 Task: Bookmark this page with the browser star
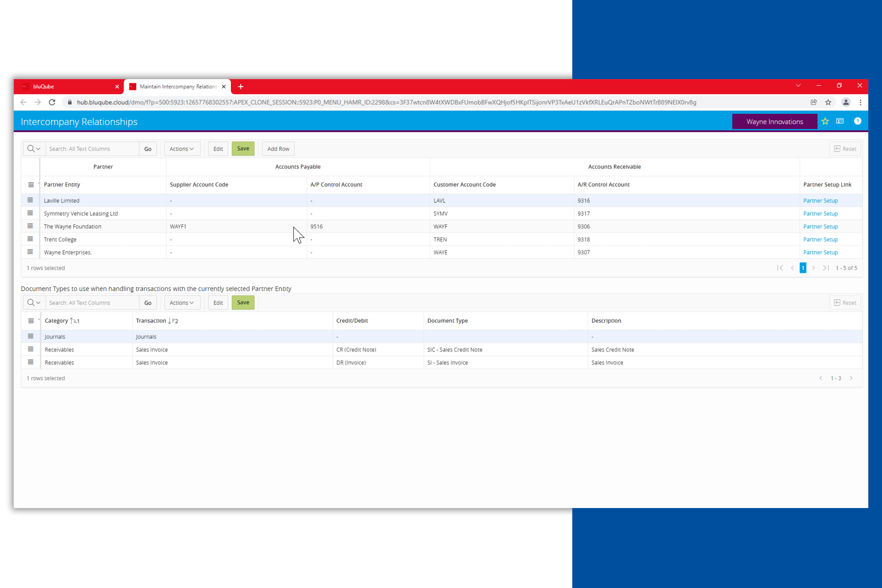click(x=828, y=102)
